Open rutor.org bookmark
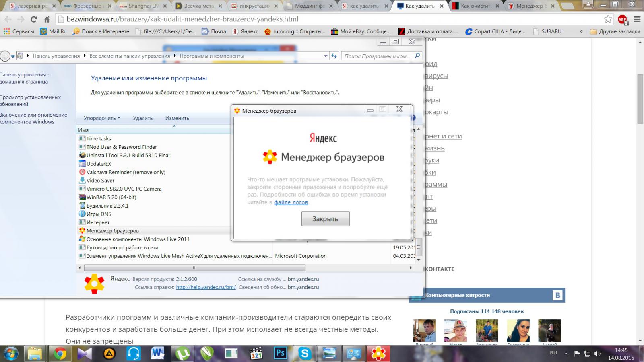This screenshot has height=362, width=644. coord(295,31)
